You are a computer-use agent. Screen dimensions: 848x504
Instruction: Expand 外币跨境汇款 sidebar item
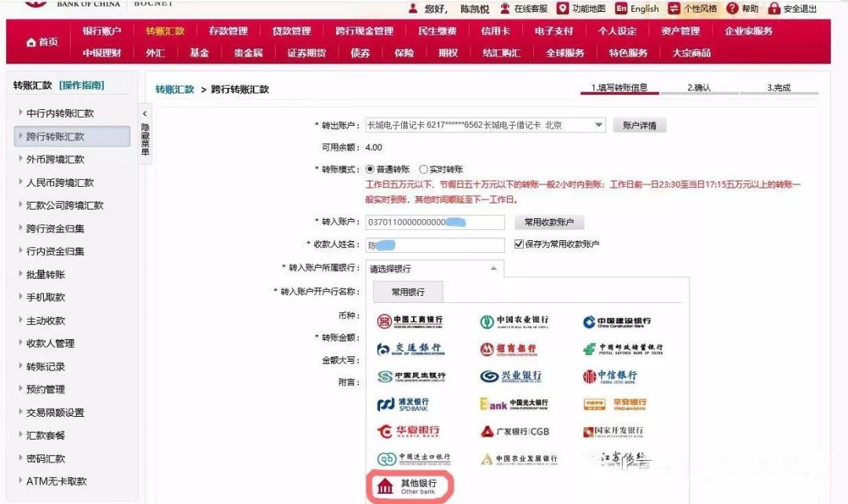(x=55, y=159)
